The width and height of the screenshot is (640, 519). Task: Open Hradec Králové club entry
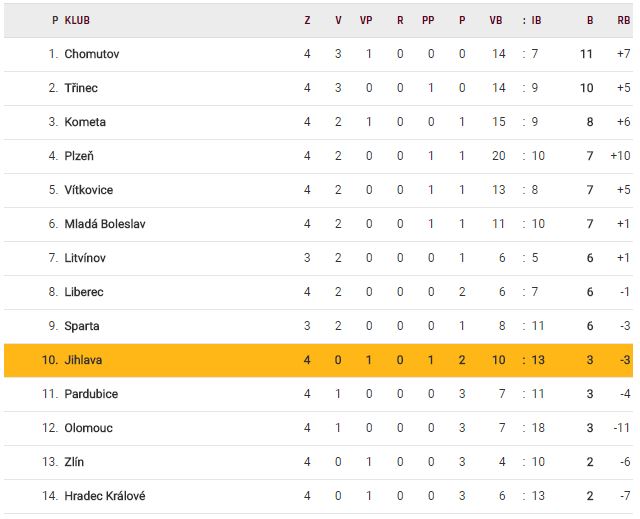pyautogui.click(x=105, y=496)
